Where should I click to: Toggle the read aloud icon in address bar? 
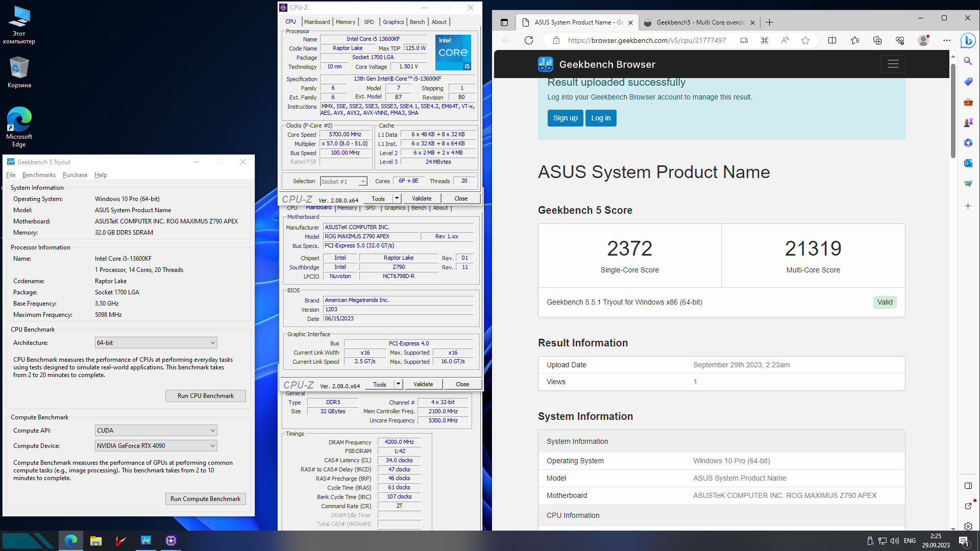(785, 40)
